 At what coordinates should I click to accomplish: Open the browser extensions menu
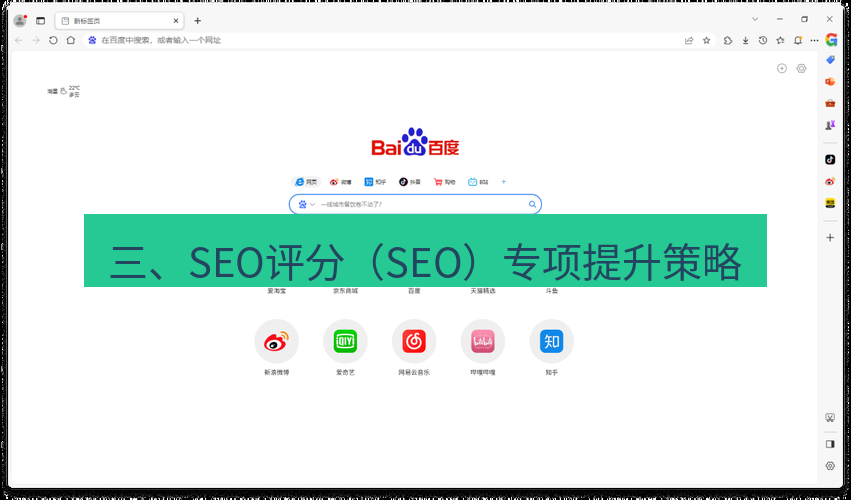click(x=728, y=40)
